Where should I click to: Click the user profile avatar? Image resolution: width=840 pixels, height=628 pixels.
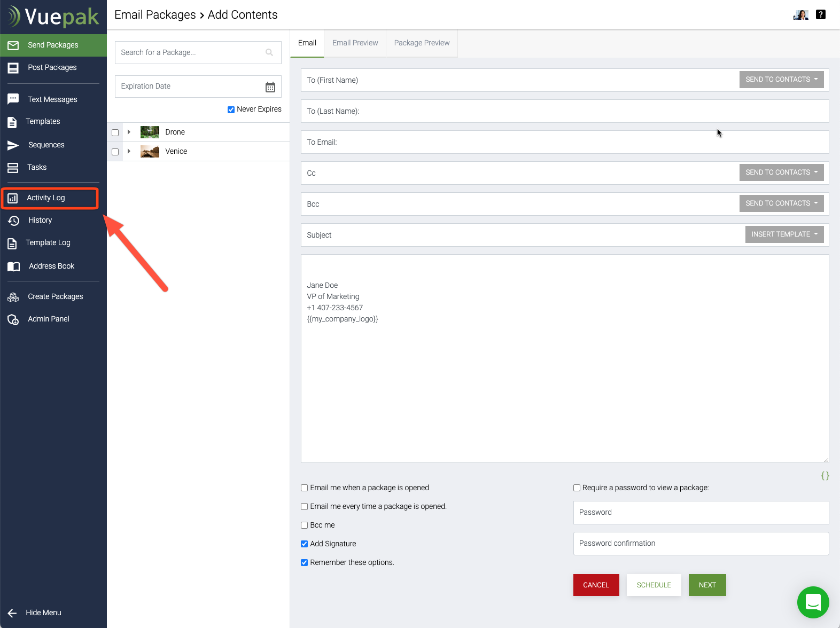point(800,15)
